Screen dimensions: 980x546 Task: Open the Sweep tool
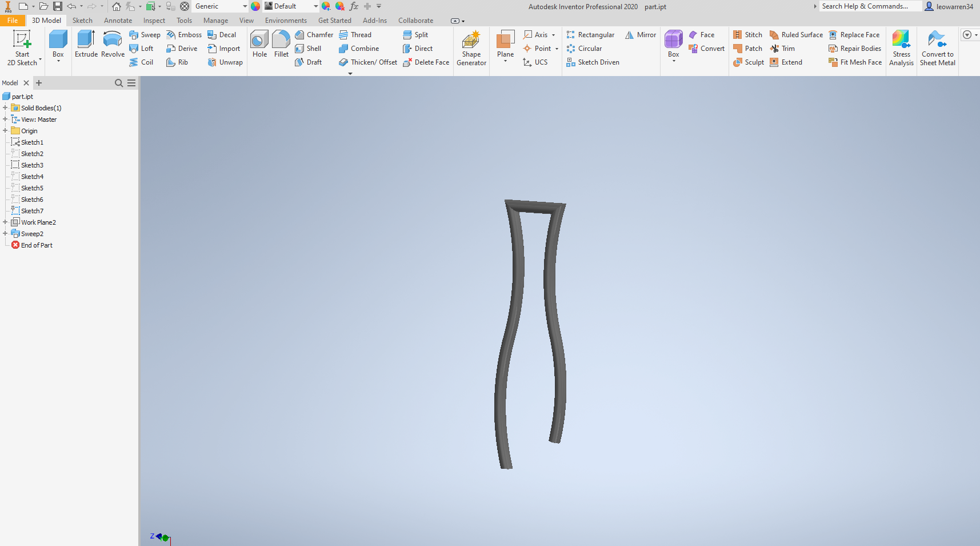[x=145, y=34]
